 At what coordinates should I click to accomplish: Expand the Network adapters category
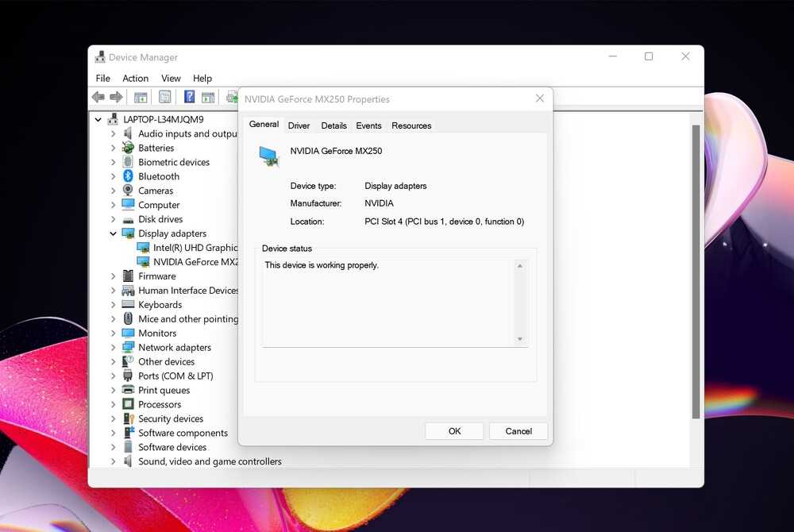[114, 348]
